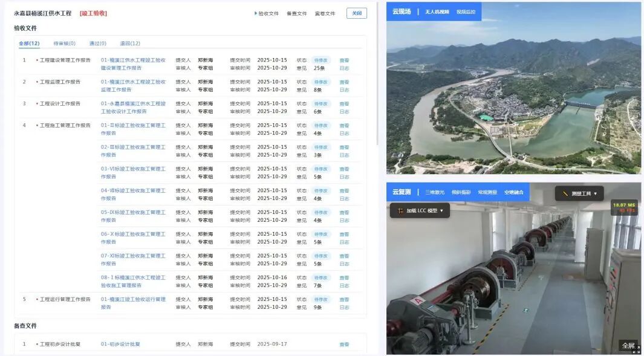This screenshot has width=644, height=356.
Task: Switch to the 待审核(0) tab
Action: tap(64, 44)
